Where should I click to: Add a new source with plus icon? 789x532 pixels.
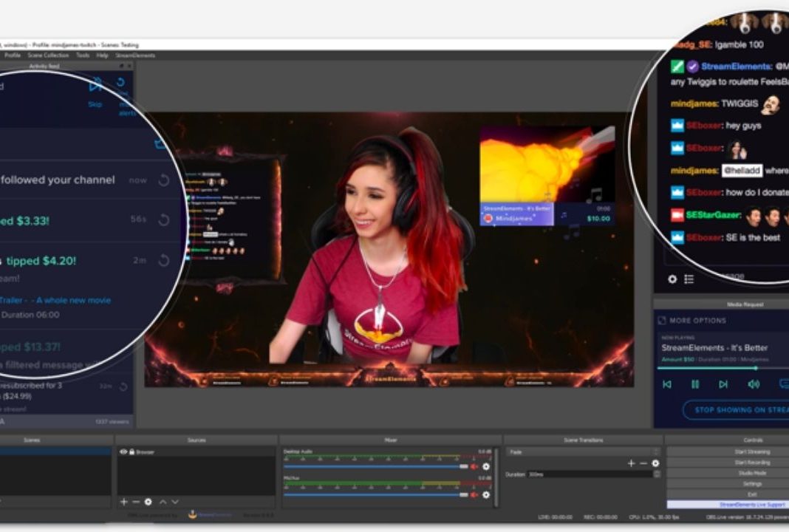[124, 502]
